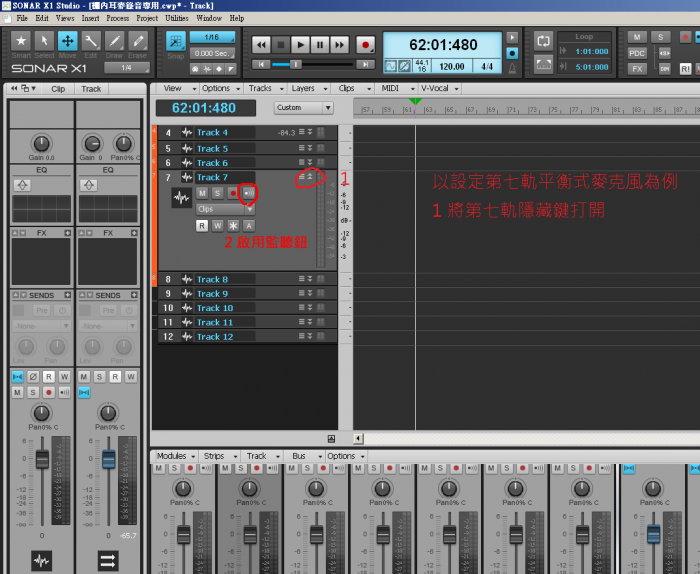The width and height of the screenshot is (700, 574).
Task: Click the transport Play button
Action: click(300, 44)
